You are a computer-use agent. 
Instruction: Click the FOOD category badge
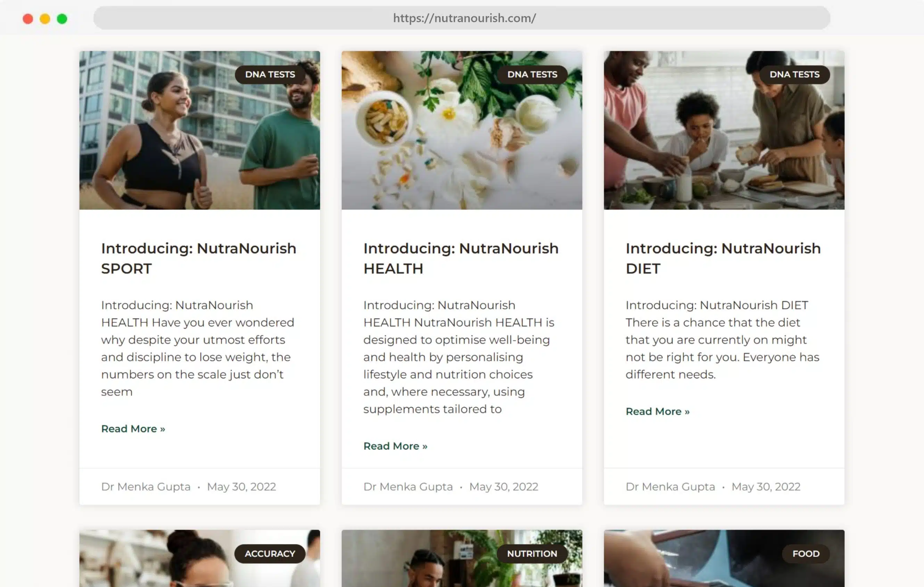806,554
